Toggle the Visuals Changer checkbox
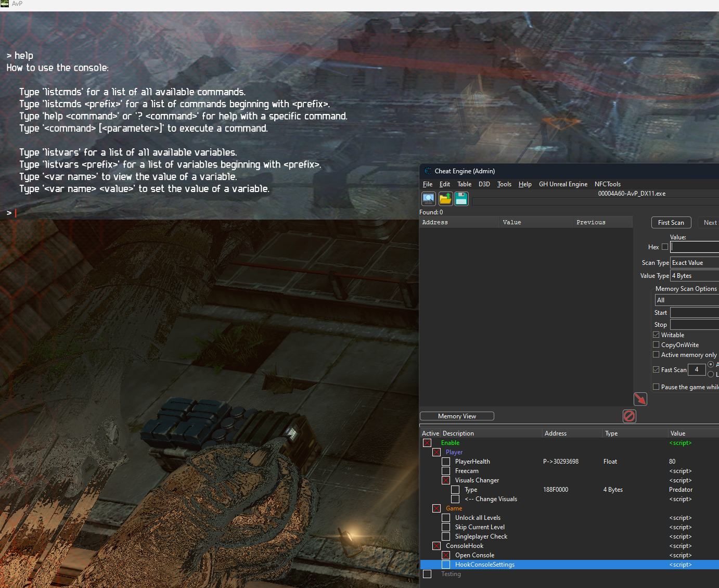719x588 pixels. [446, 480]
